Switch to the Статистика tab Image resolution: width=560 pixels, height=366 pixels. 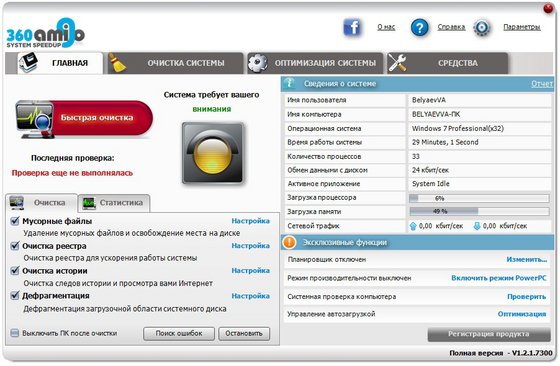point(114,203)
